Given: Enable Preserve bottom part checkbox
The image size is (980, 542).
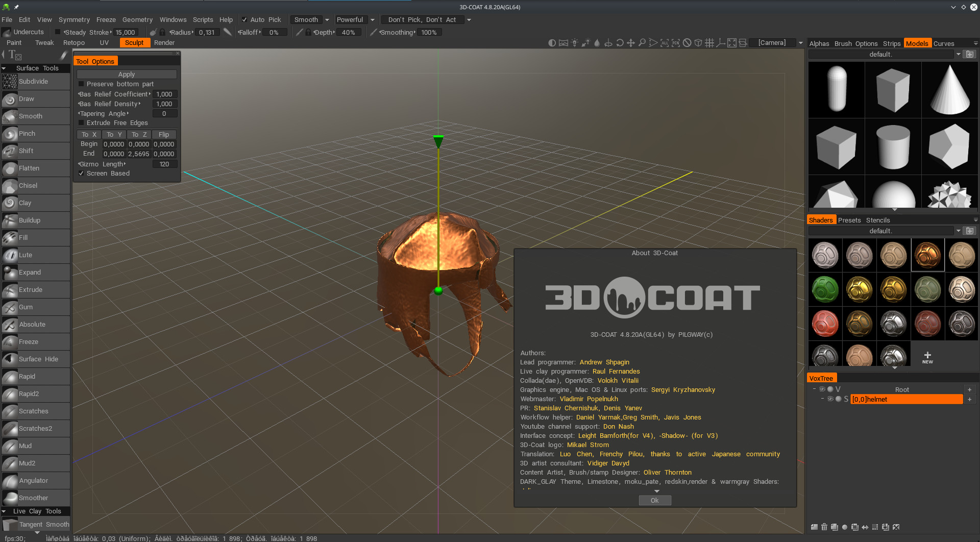Looking at the screenshot, I should pyautogui.click(x=81, y=84).
